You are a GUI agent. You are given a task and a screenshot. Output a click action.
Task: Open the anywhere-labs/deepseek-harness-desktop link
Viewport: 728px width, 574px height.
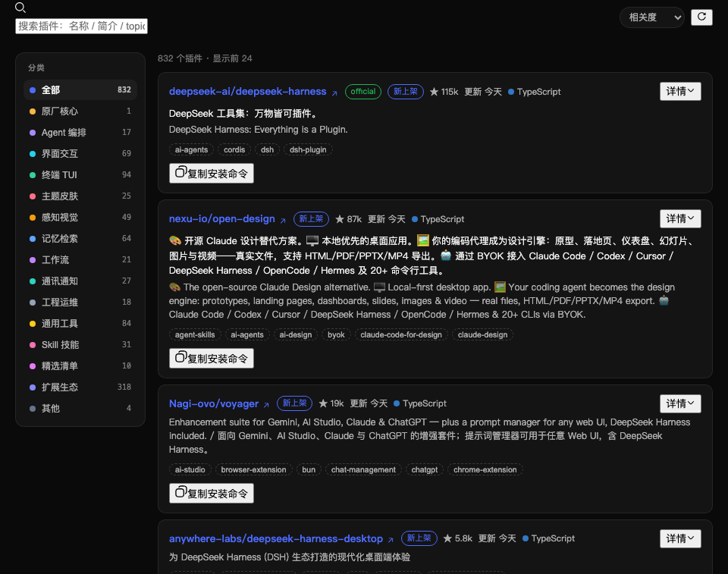click(x=281, y=538)
